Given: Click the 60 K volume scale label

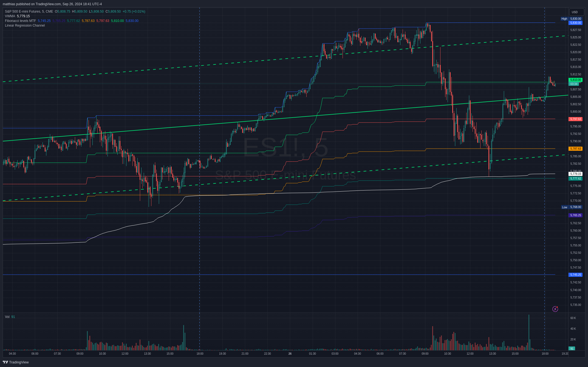Looking at the screenshot, I should click(573, 318).
